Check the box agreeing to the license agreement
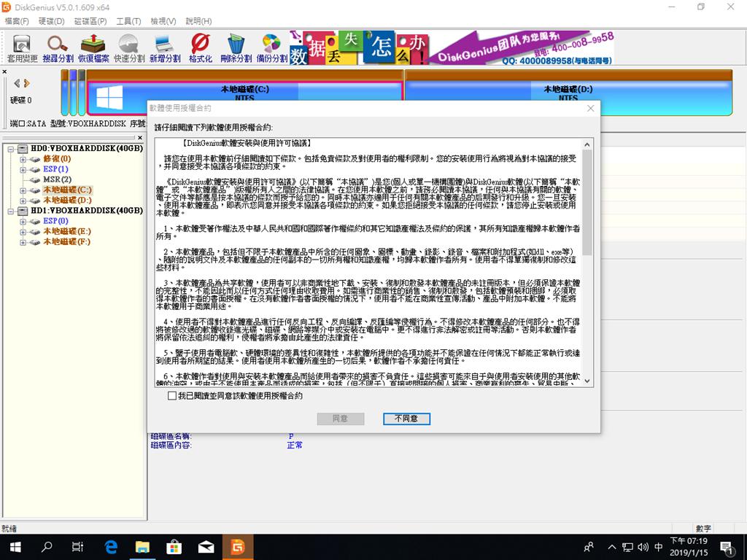The height and width of the screenshot is (560, 747). [172, 396]
